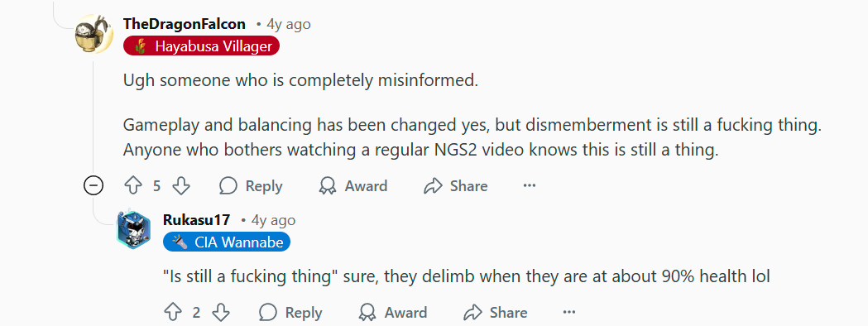Open TheDragonFalcon's avatar profile
This screenshot has width=868, height=326.
(94, 34)
